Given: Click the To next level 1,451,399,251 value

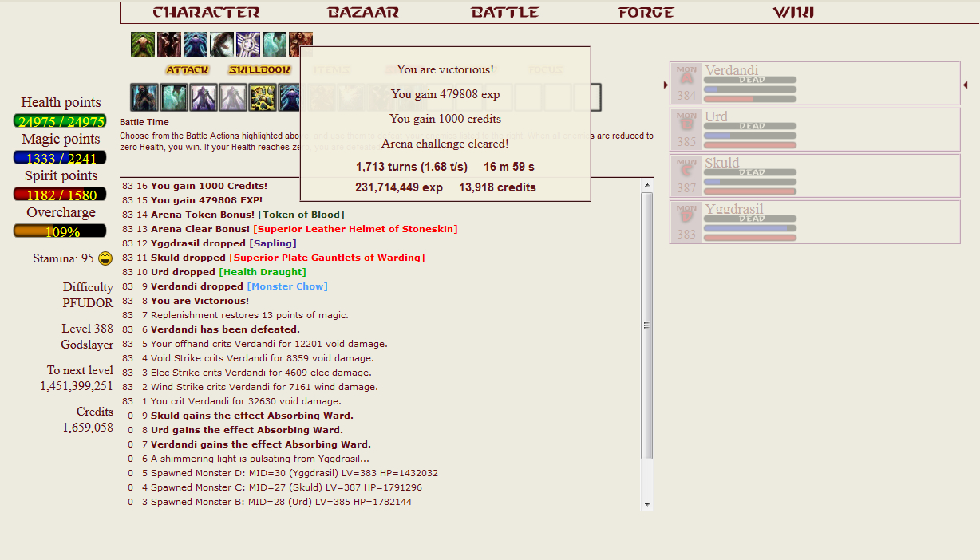Looking at the screenshot, I should point(77,385).
